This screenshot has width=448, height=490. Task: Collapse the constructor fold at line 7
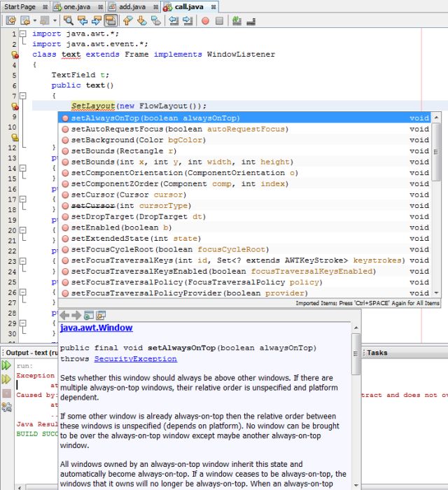(x=23, y=95)
